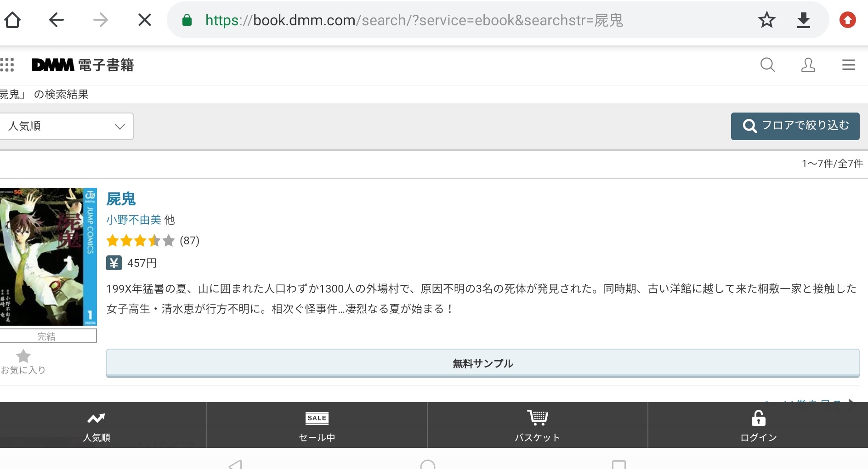Click フロアで絞り込む filter button
The width and height of the screenshot is (868, 469).
pyautogui.click(x=795, y=126)
